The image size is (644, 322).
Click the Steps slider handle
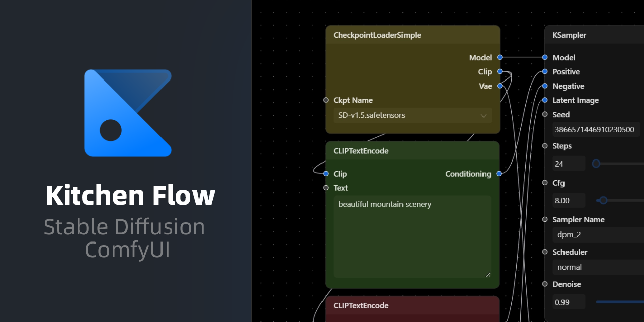596,164
